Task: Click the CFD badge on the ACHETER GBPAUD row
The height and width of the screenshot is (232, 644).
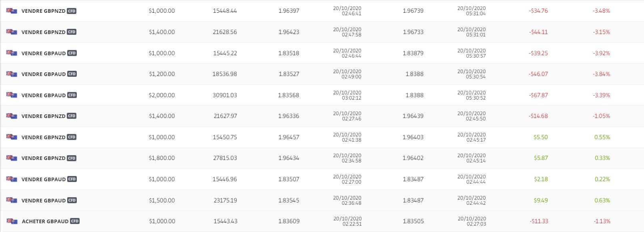Action: click(x=75, y=221)
